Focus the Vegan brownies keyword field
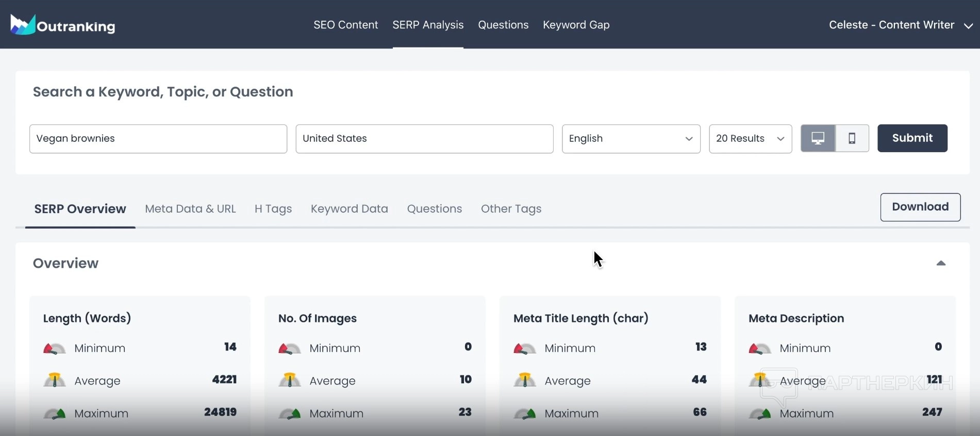980x436 pixels. [x=158, y=139]
